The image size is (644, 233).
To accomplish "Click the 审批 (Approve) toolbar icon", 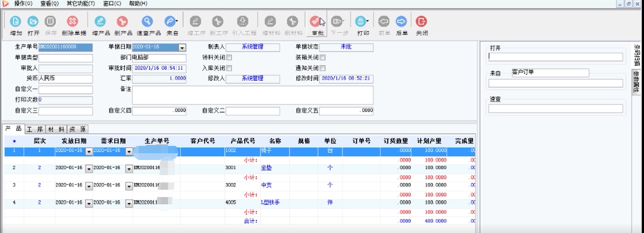I will pyautogui.click(x=315, y=21).
